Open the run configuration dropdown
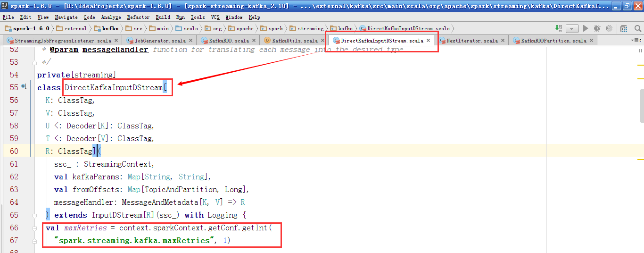 pos(572,28)
